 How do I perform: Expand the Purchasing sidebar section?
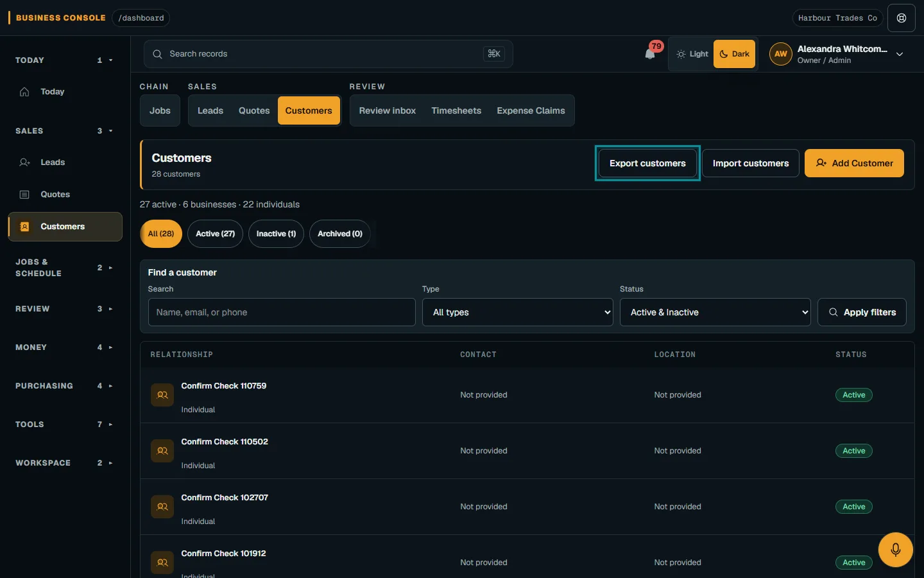[64, 386]
